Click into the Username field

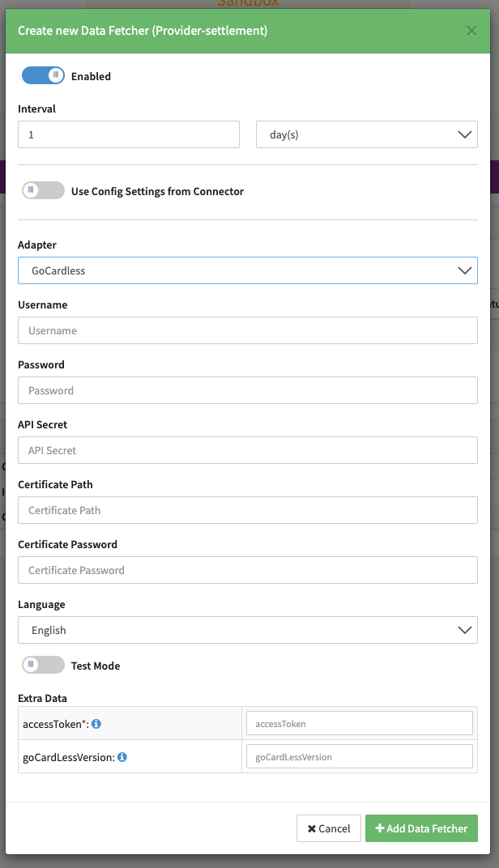248,330
